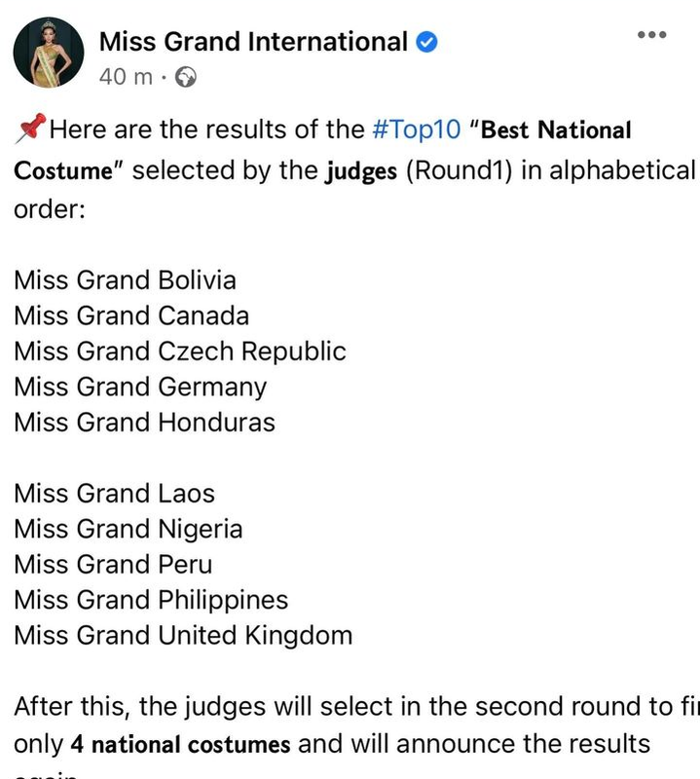This screenshot has width=700, height=779.
Task: Select the Miss Grand Bolivia line
Action: 125,279
